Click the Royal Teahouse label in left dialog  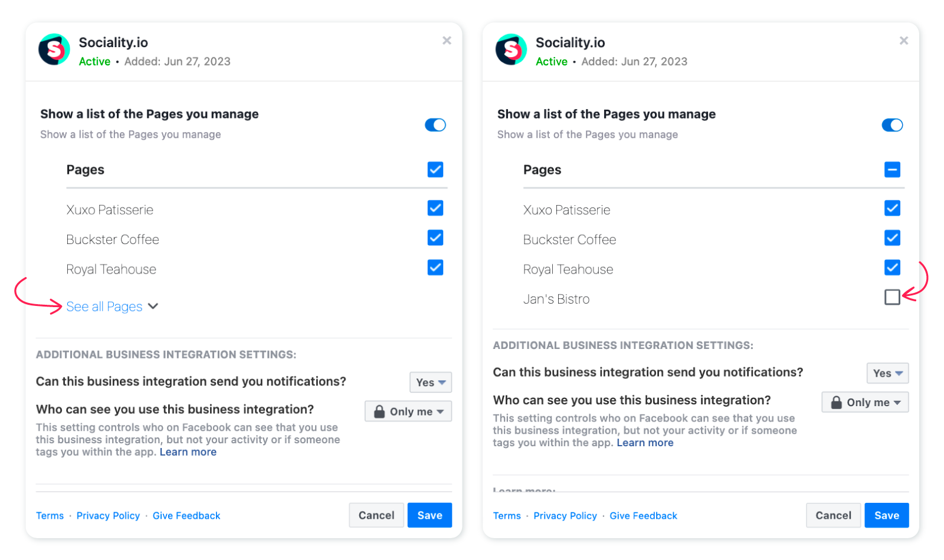coord(112,269)
